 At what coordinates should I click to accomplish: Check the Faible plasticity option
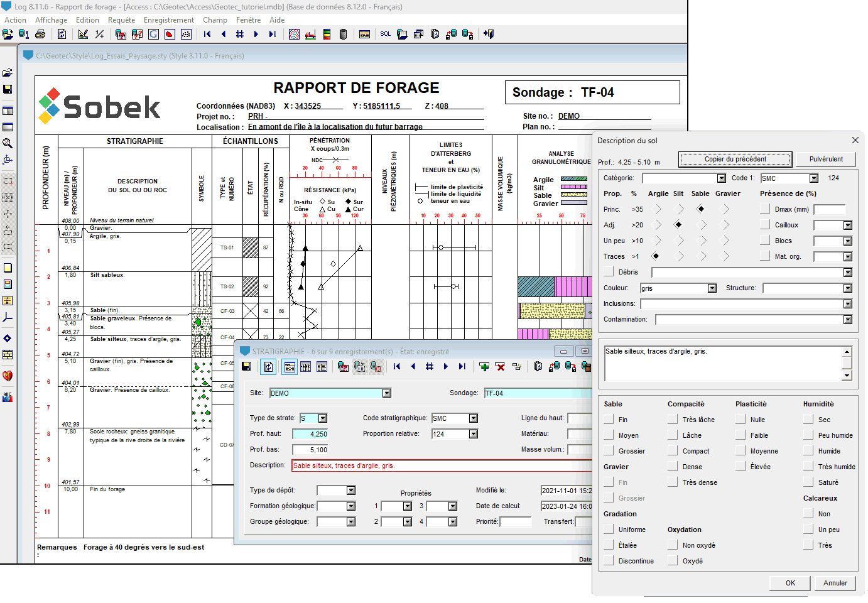point(741,435)
